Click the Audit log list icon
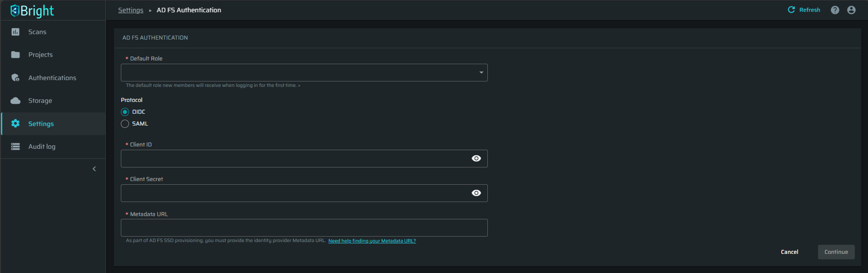 pos(15,147)
